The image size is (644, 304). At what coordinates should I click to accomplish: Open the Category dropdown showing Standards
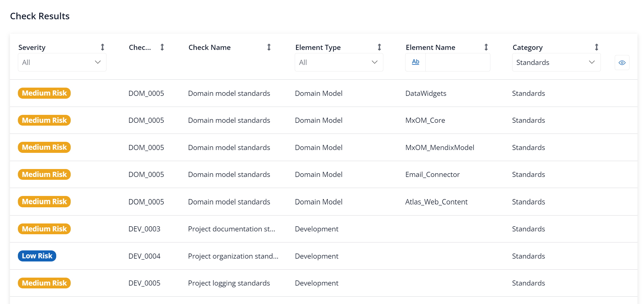tap(556, 62)
